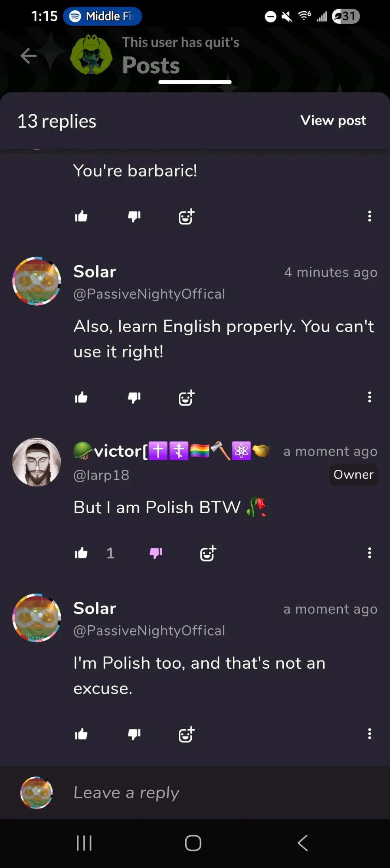Tap the @larp18 username
The width and height of the screenshot is (390, 868).
click(102, 475)
